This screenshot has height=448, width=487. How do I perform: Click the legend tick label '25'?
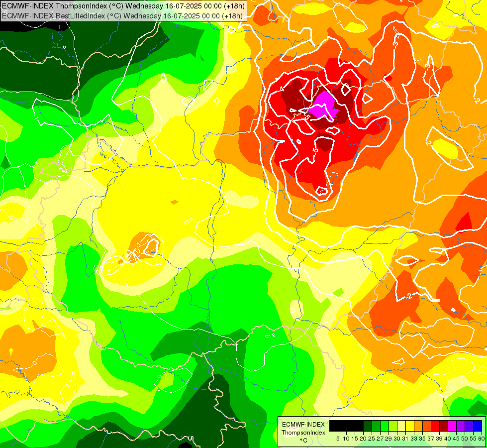click(x=372, y=439)
